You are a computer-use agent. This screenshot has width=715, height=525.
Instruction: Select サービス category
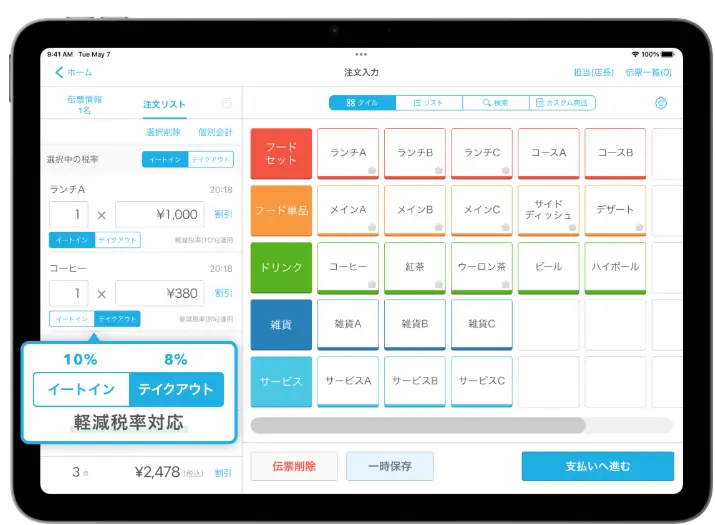tap(281, 382)
